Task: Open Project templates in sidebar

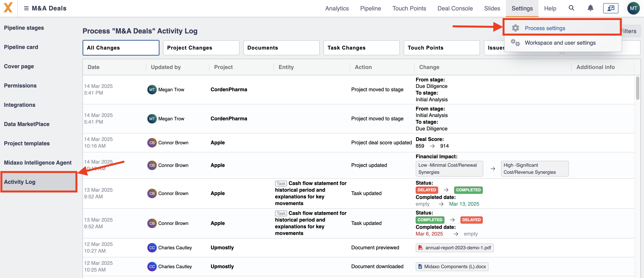Action: click(27, 143)
